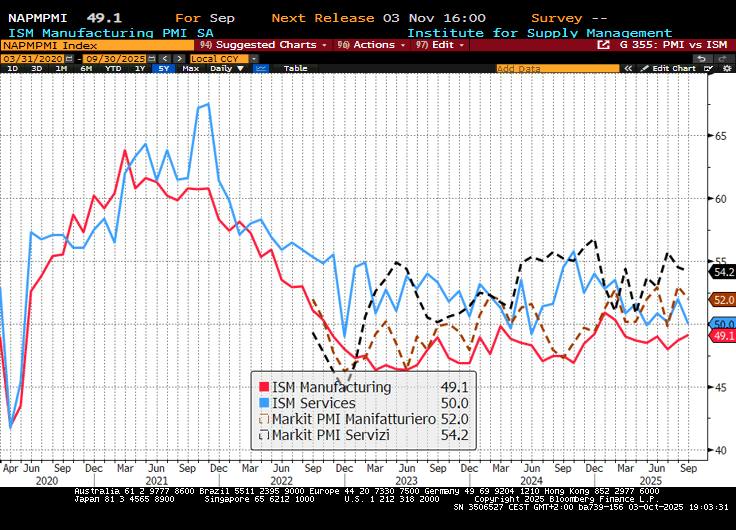This screenshot has height=530, width=736.
Task: Click the ISM Manufacturing red legend swatch
Action: (x=264, y=387)
